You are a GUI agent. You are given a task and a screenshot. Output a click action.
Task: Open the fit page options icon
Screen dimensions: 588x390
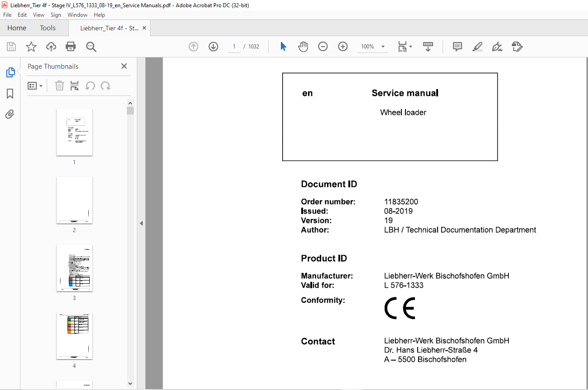click(x=405, y=47)
